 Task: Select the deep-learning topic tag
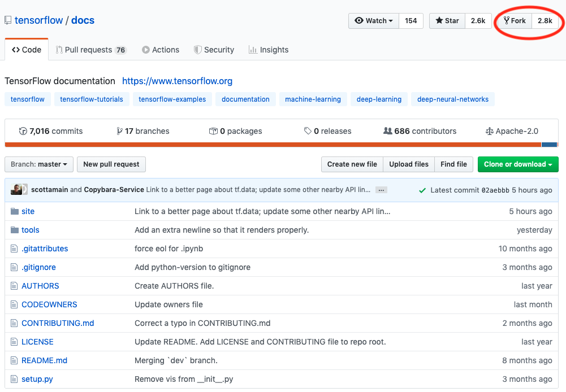point(379,99)
